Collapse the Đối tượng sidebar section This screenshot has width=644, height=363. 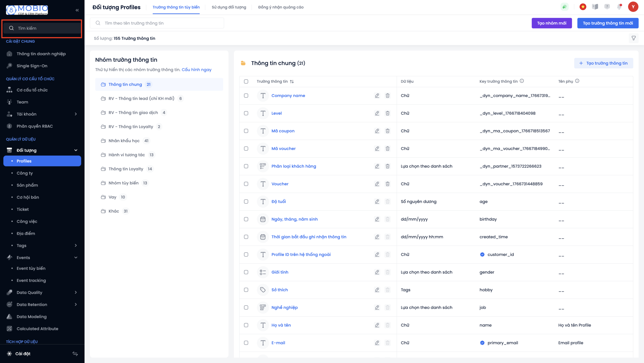click(75, 150)
